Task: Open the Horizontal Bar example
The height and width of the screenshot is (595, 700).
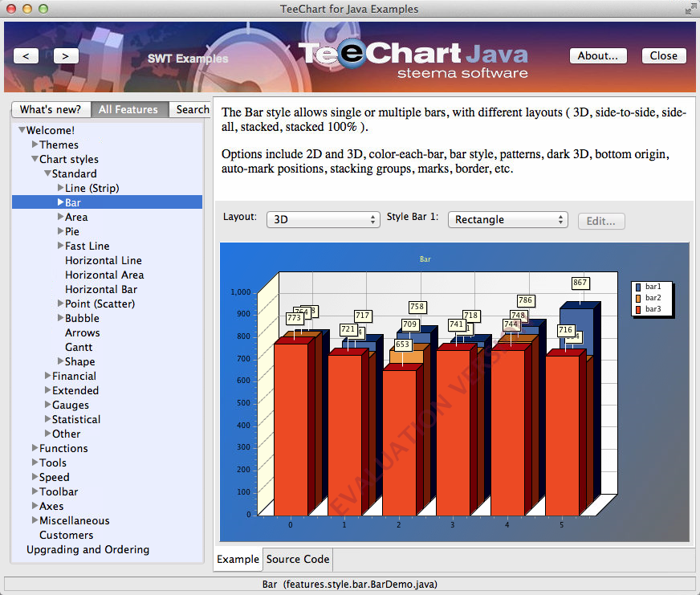Action: pos(101,289)
